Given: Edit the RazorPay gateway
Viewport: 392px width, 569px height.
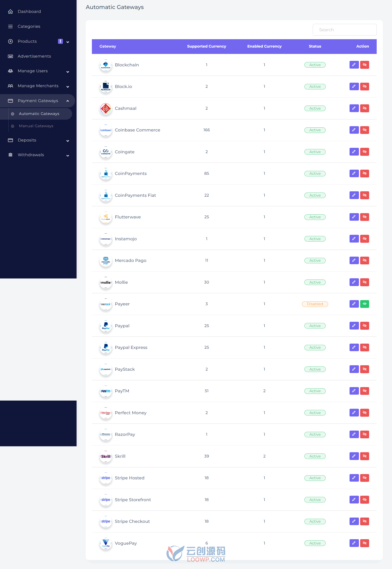Looking at the screenshot, I should click(354, 434).
